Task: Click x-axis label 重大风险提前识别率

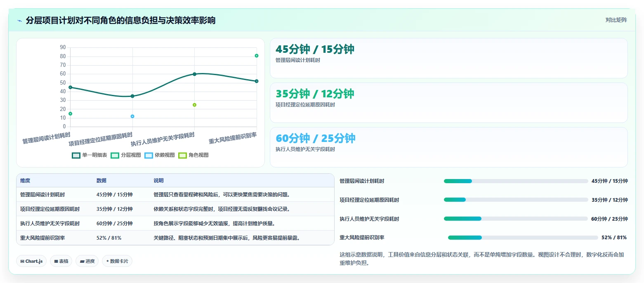Action: click(233, 138)
